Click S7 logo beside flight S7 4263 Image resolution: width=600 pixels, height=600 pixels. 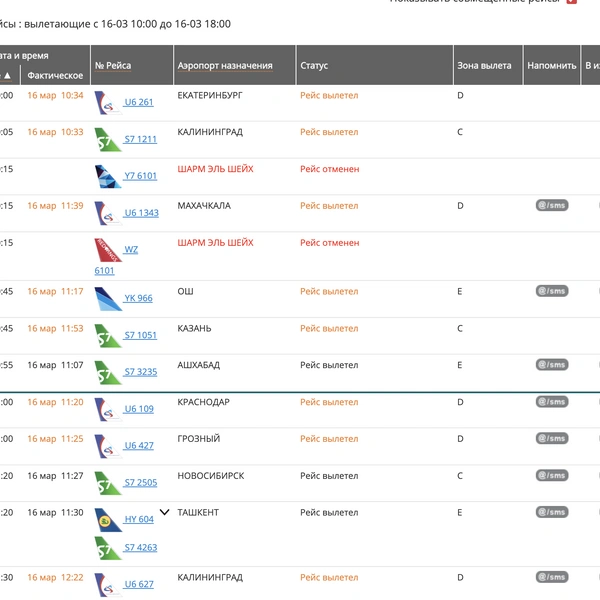(108, 548)
